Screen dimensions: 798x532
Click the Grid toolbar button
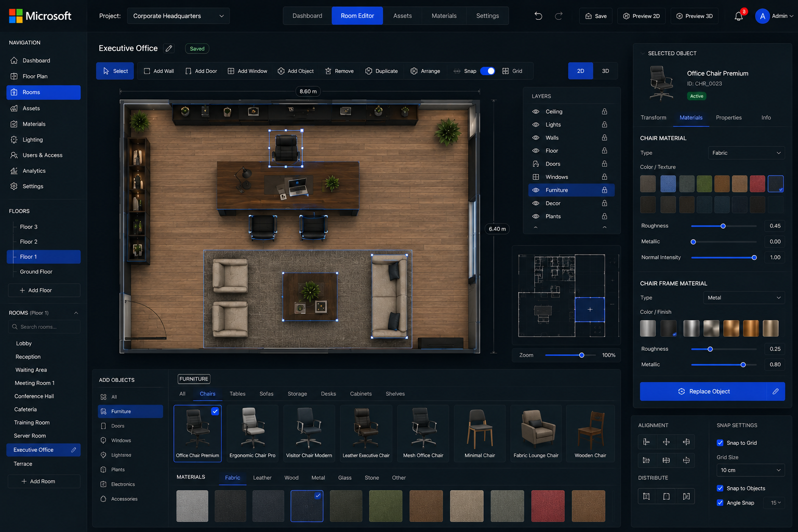tap(512, 71)
